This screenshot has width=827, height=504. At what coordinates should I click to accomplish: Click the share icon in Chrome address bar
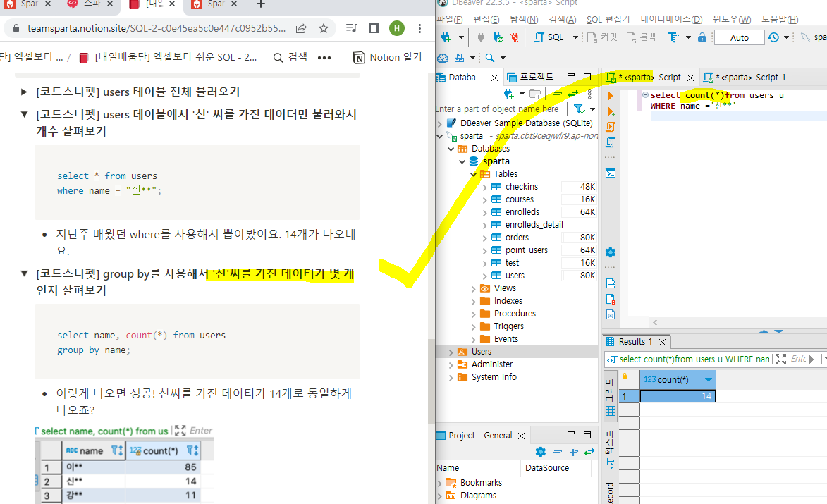tap(301, 28)
